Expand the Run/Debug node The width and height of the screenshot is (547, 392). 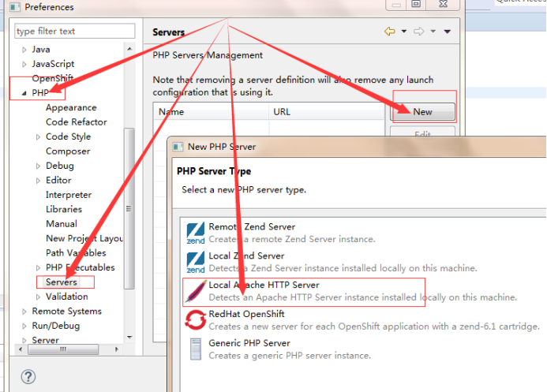point(24,327)
